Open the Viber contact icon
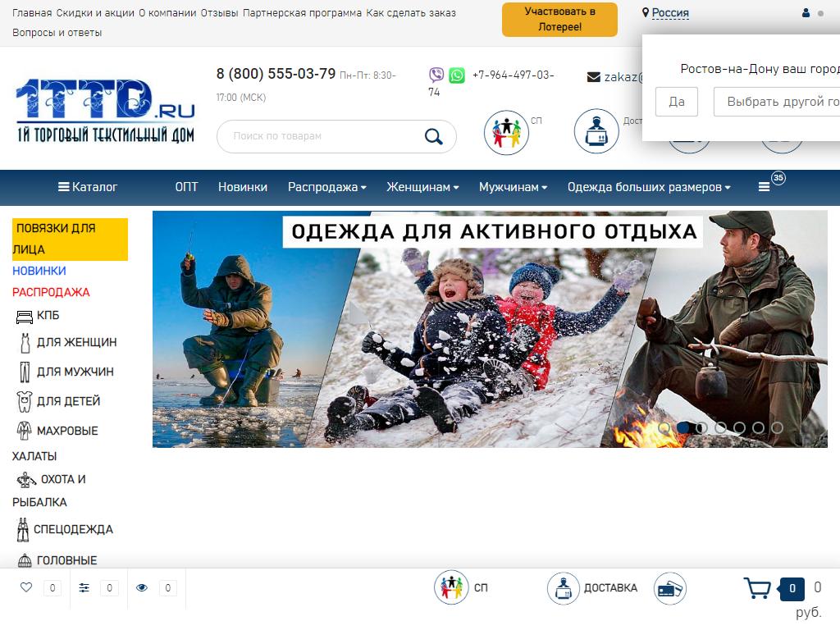Viewport: 840px width, 630px height. tap(436, 75)
